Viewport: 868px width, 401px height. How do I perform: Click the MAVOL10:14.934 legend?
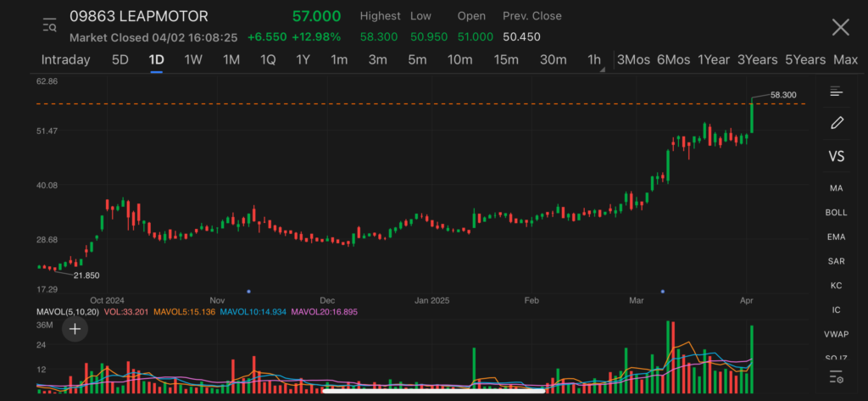click(x=253, y=312)
